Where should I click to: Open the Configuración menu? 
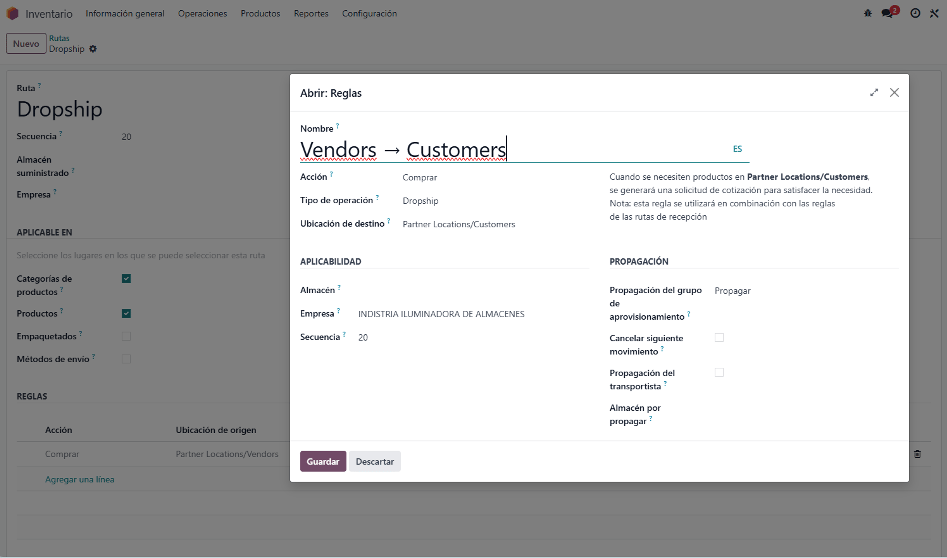[369, 14]
